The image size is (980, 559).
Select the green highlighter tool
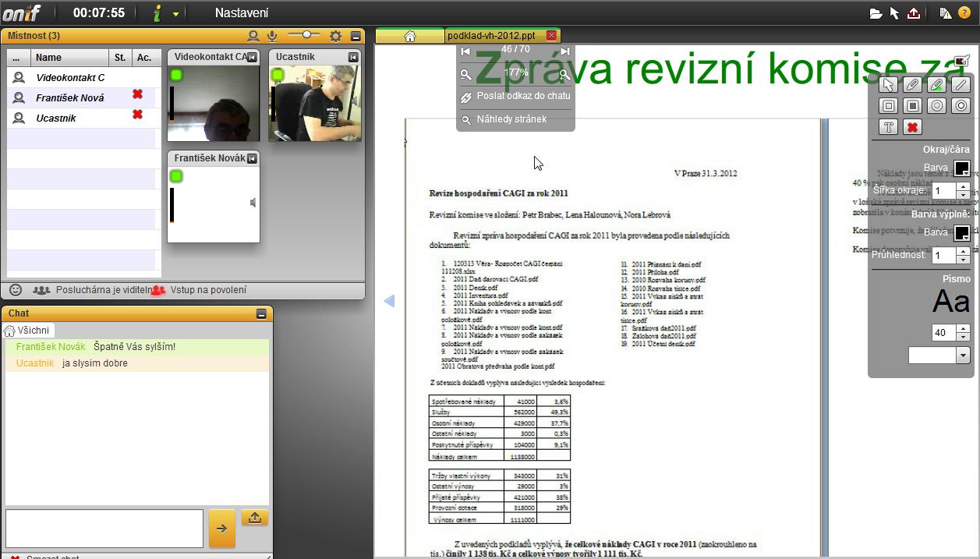[937, 85]
